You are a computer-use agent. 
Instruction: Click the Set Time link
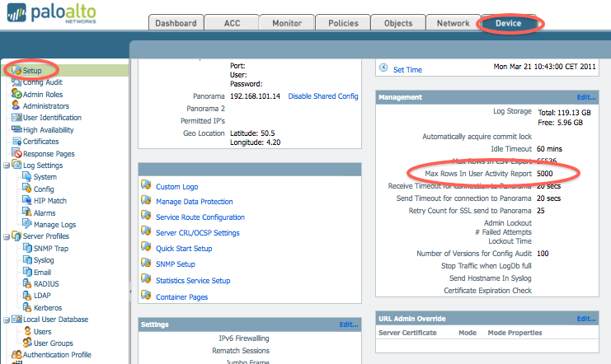click(407, 70)
